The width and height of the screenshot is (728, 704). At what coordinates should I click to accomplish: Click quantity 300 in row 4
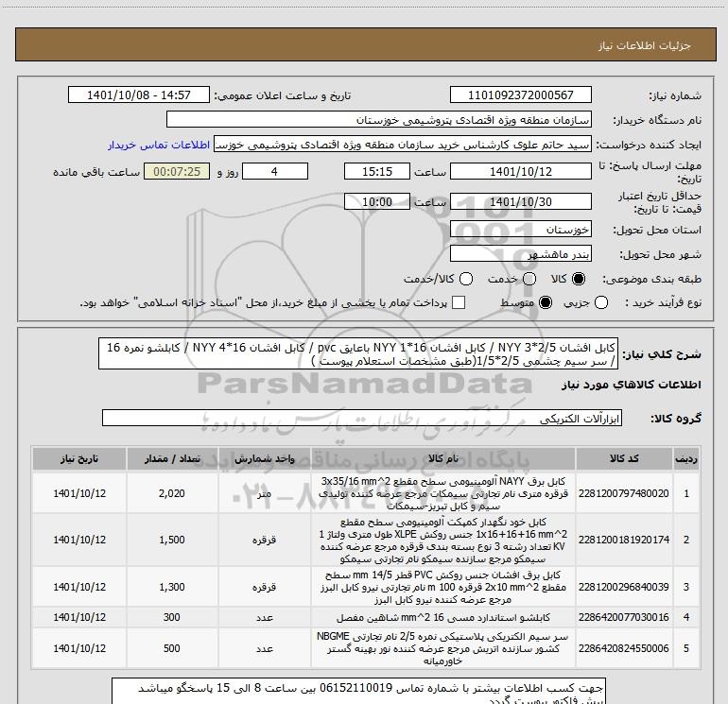point(172,617)
